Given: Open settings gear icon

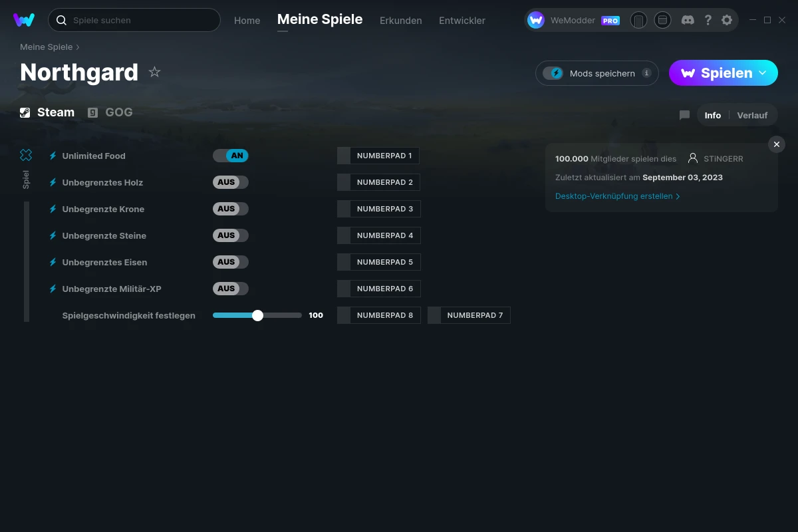Looking at the screenshot, I should [727, 20].
